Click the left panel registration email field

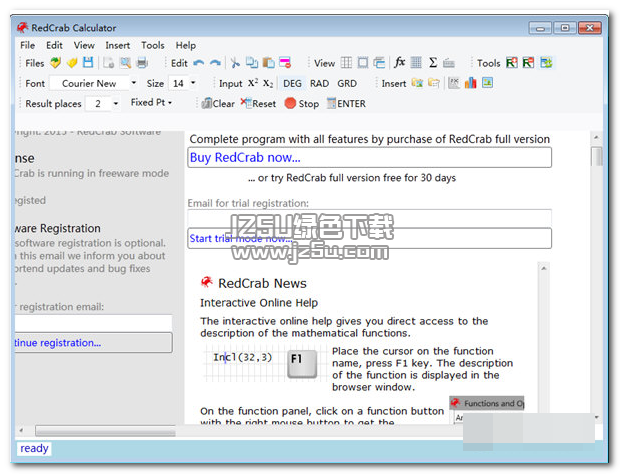pos(93,323)
